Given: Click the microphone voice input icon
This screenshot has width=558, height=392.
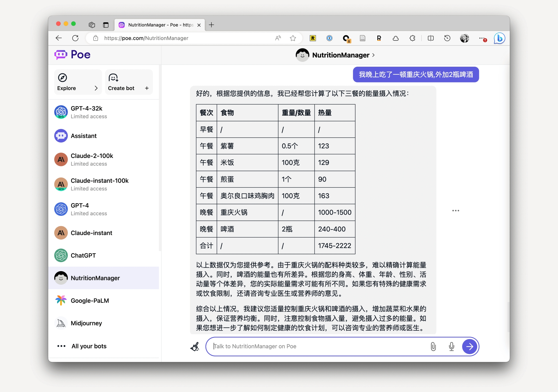Looking at the screenshot, I should [451, 347].
